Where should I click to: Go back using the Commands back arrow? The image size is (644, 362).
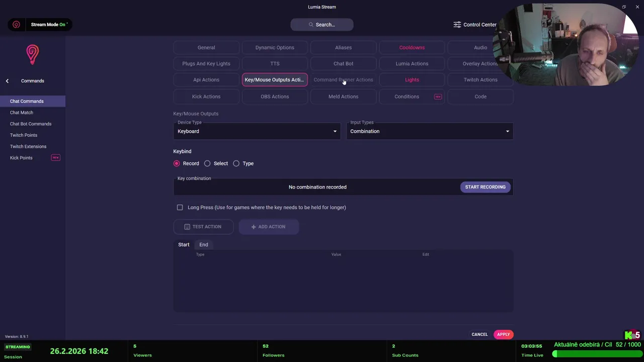pos(7,81)
